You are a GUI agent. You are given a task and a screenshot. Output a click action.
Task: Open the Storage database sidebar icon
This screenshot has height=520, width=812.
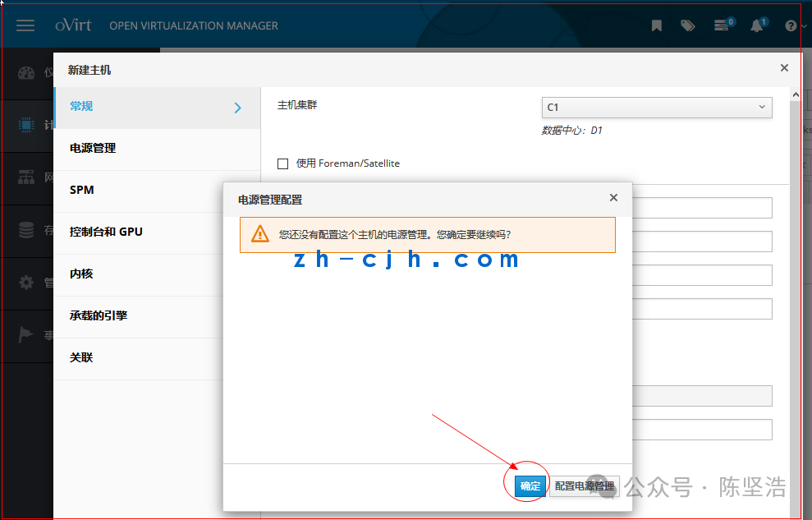[26, 229]
